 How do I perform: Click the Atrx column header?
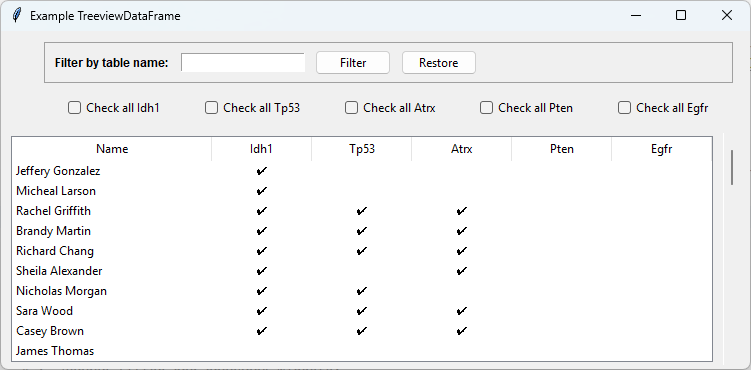click(x=462, y=149)
